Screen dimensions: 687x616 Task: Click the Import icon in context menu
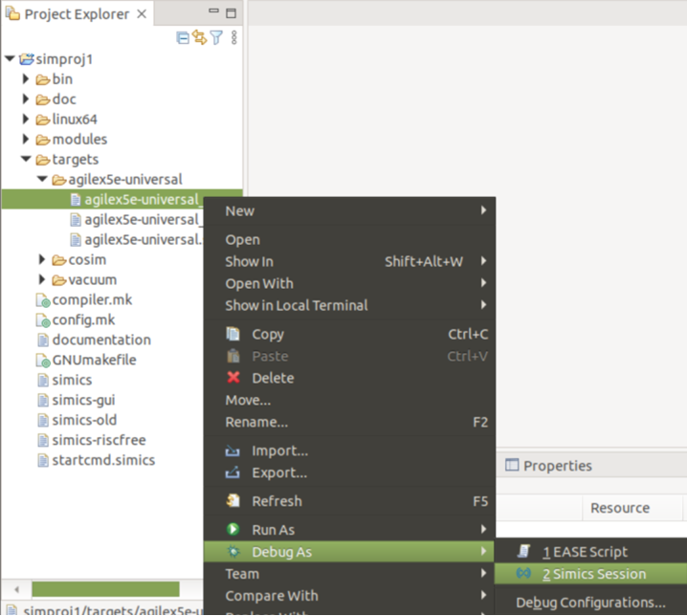click(x=233, y=451)
